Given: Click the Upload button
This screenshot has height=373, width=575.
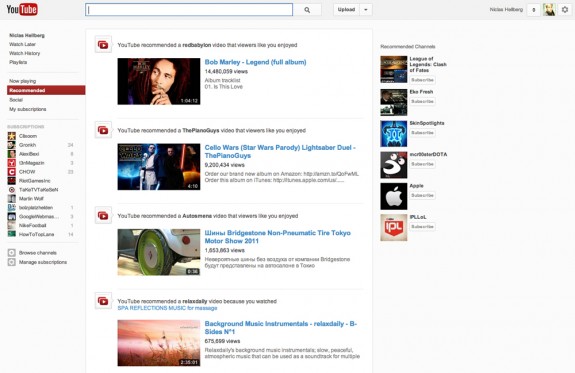Looking at the screenshot, I should [x=347, y=10].
